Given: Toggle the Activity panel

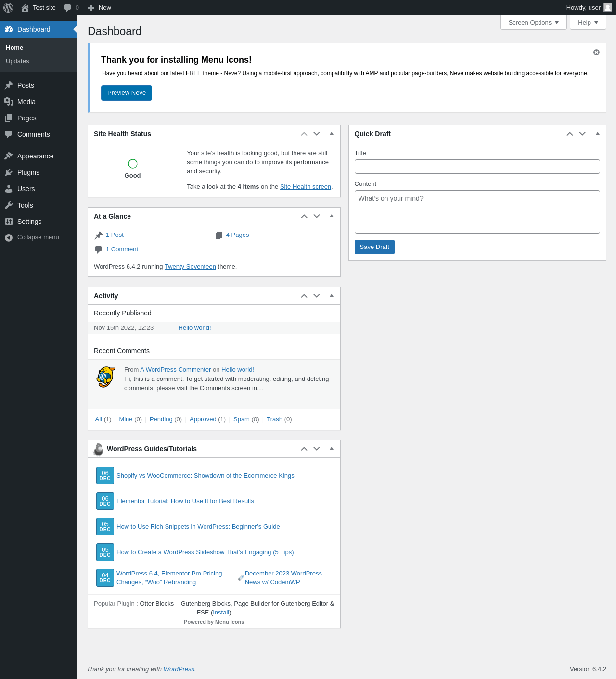Looking at the screenshot, I should [332, 296].
